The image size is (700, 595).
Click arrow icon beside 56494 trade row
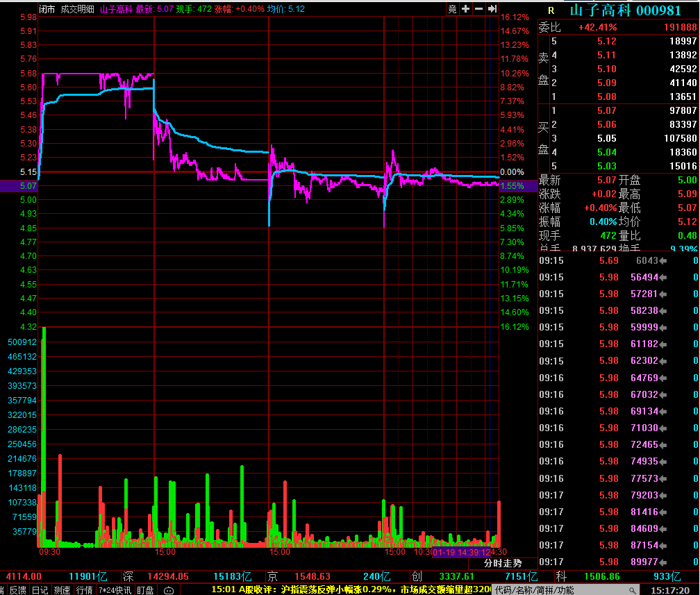[x=663, y=278]
